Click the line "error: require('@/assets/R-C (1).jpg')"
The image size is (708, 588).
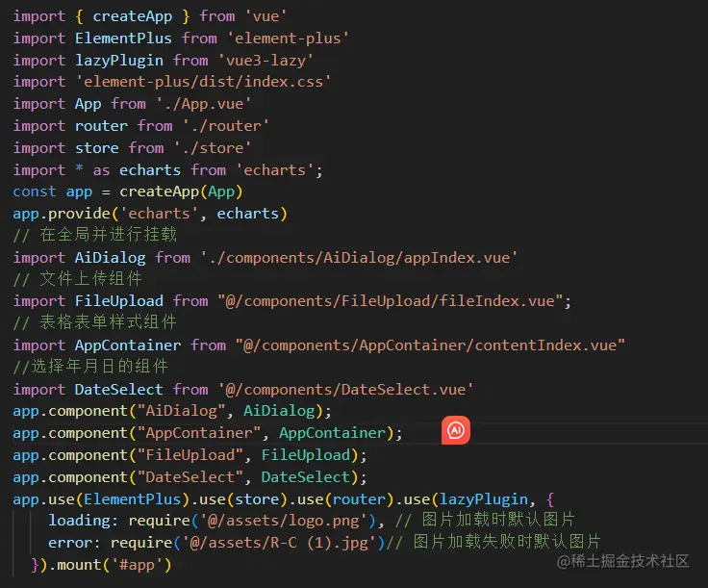(x=324, y=543)
